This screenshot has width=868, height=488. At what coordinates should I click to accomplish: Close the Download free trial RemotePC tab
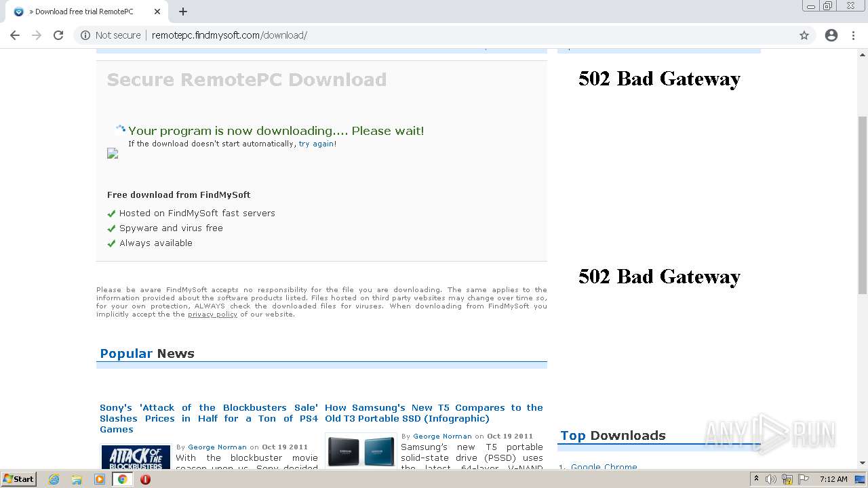tap(157, 12)
